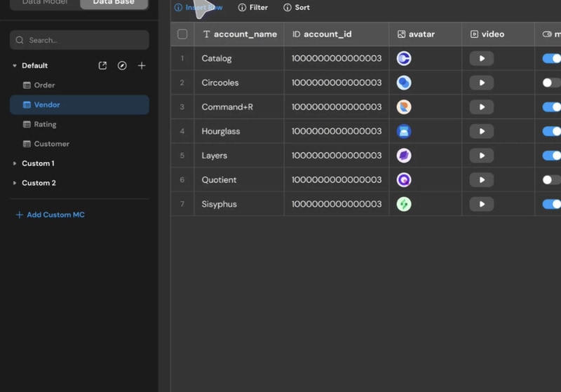Collapse the Default group in sidebar
Viewport: 561px width, 392px height.
[x=15, y=66]
